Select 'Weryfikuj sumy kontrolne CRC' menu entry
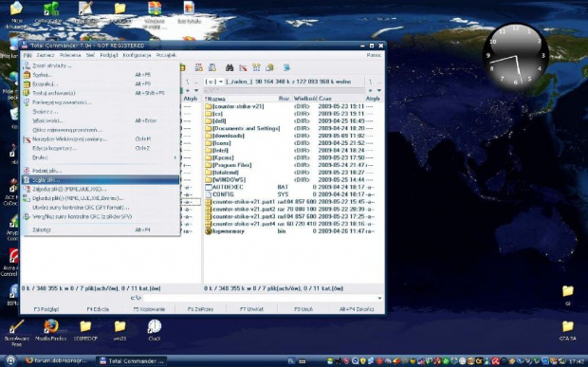Image resolution: width=588 pixels, height=367 pixels. click(101, 216)
